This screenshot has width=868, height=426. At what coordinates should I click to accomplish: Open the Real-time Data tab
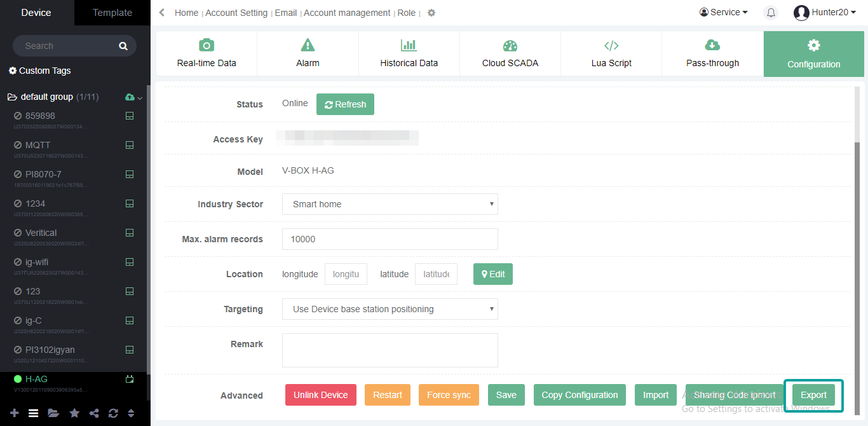(207, 53)
